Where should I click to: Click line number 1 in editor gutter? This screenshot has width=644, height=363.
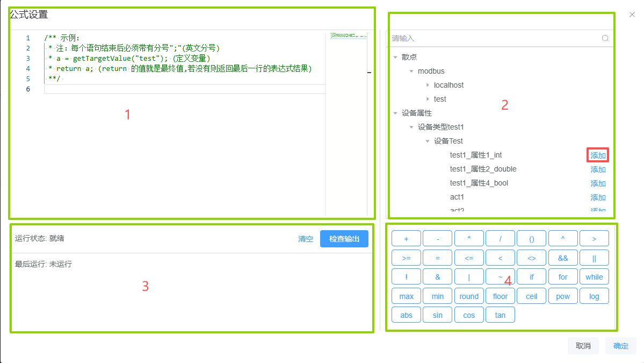click(28, 38)
